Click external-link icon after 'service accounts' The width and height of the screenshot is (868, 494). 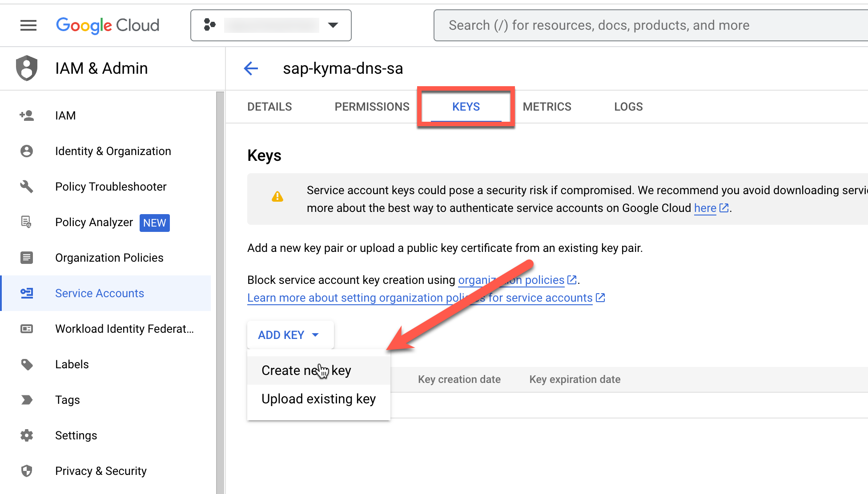[600, 298]
